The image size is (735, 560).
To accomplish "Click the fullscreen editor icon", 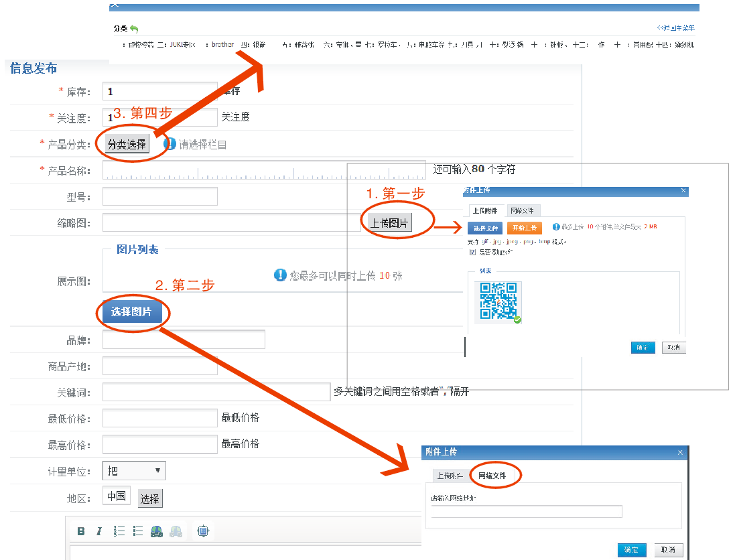I will coord(203,531).
